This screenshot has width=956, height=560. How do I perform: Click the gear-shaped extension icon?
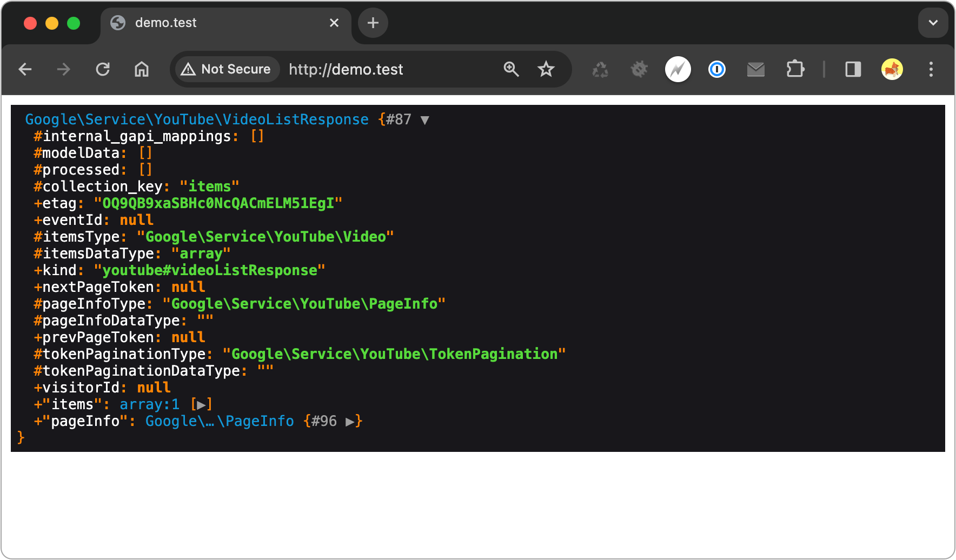639,69
